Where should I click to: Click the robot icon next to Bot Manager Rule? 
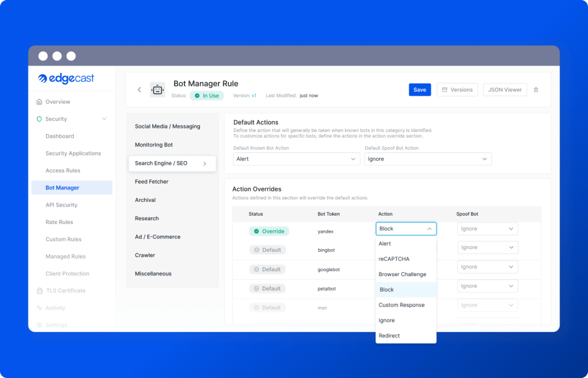pyautogui.click(x=157, y=89)
